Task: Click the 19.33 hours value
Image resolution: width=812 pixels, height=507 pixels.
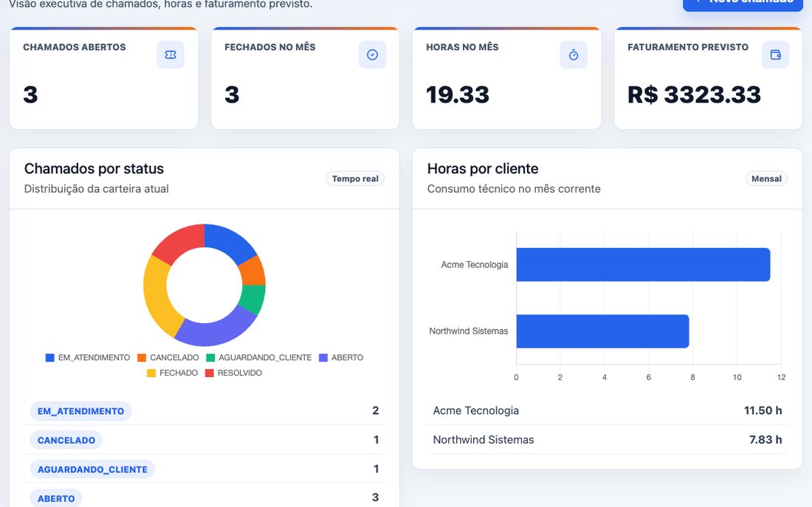Action: (458, 94)
